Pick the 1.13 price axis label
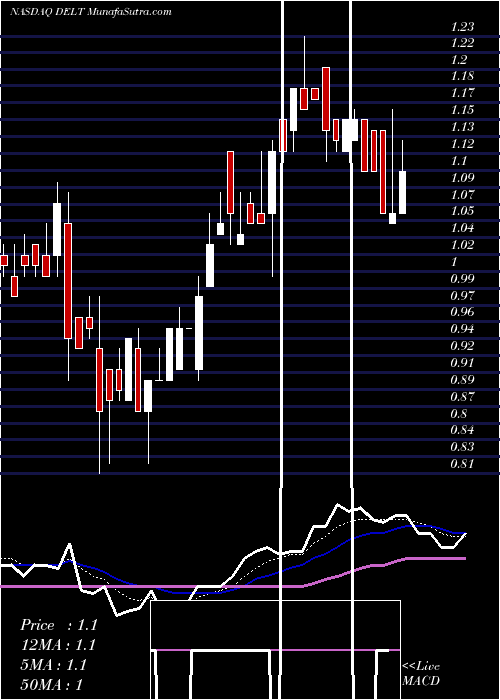500x700 pixels. 462,127
